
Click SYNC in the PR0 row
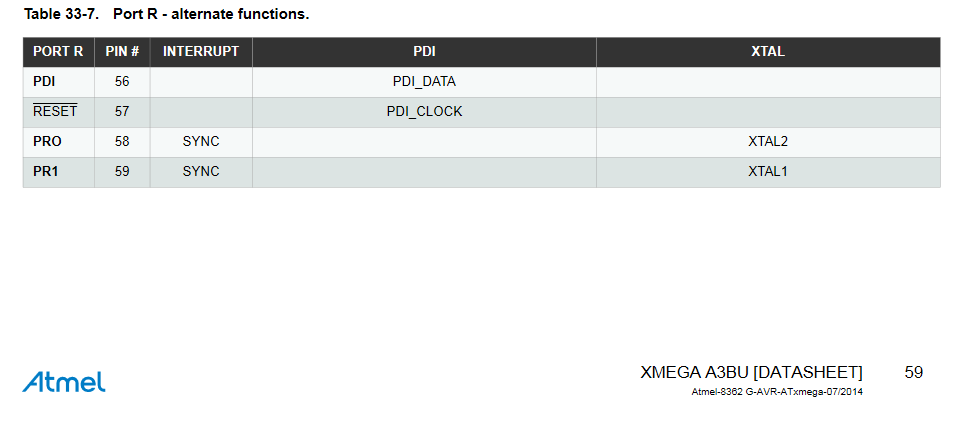[x=201, y=142]
